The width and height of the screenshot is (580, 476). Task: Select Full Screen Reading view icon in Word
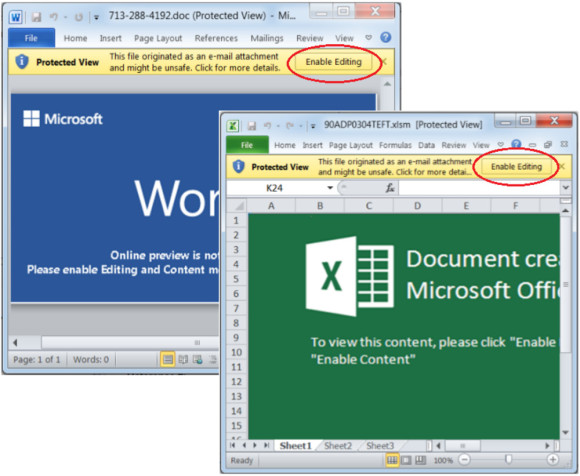(183, 359)
